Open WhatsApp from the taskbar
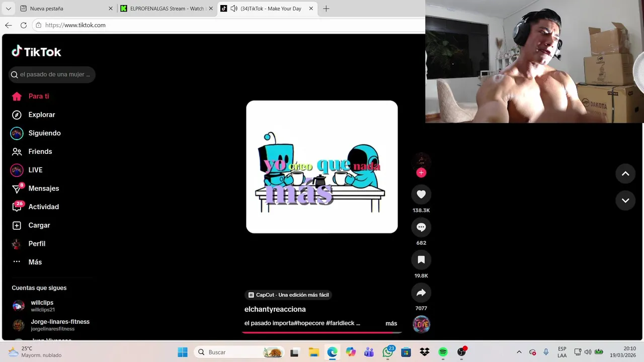The width and height of the screenshot is (644, 362). [387, 352]
